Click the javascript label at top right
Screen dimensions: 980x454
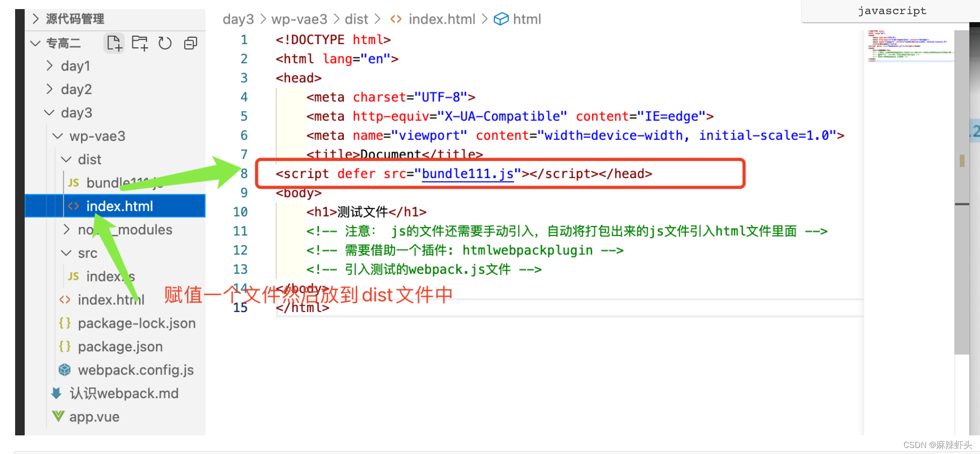coord(892,11)
